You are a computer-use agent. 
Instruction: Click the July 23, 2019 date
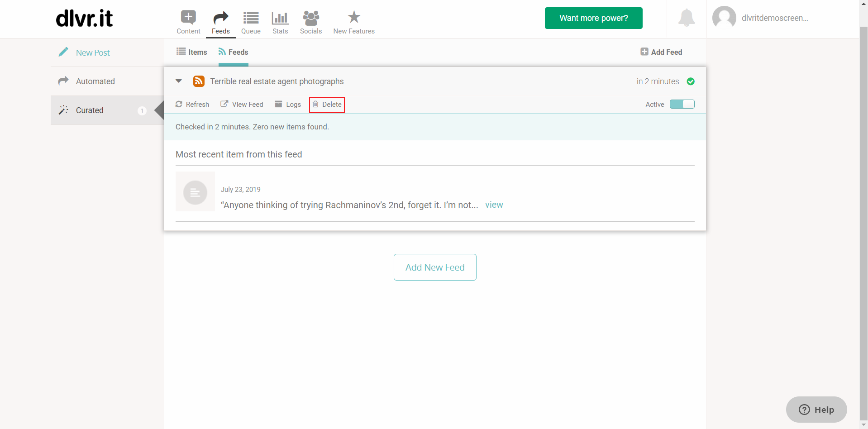241,190
